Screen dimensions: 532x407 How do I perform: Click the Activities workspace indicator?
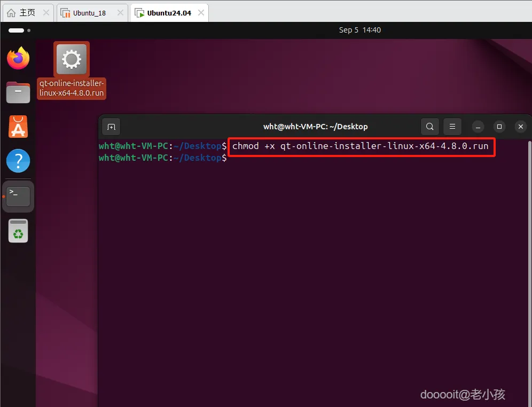click(x=19, y=30)
